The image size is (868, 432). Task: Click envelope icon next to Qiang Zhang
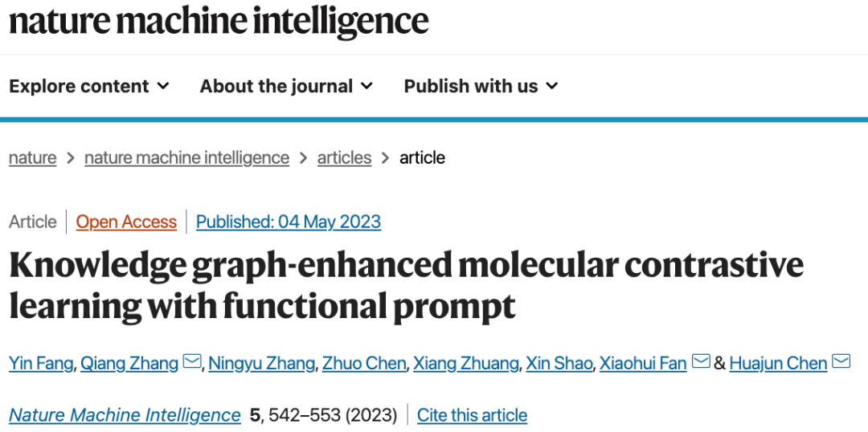point(192,363)
